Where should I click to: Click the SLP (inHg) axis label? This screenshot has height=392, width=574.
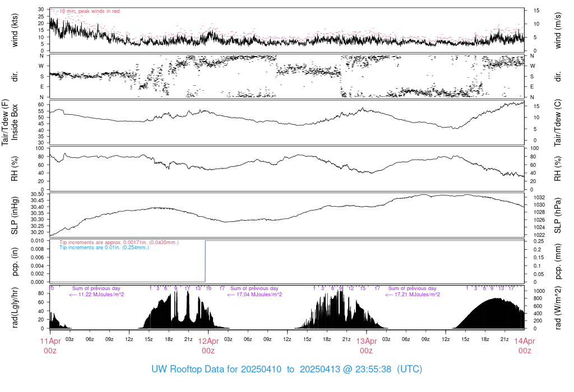click(15, 214)
